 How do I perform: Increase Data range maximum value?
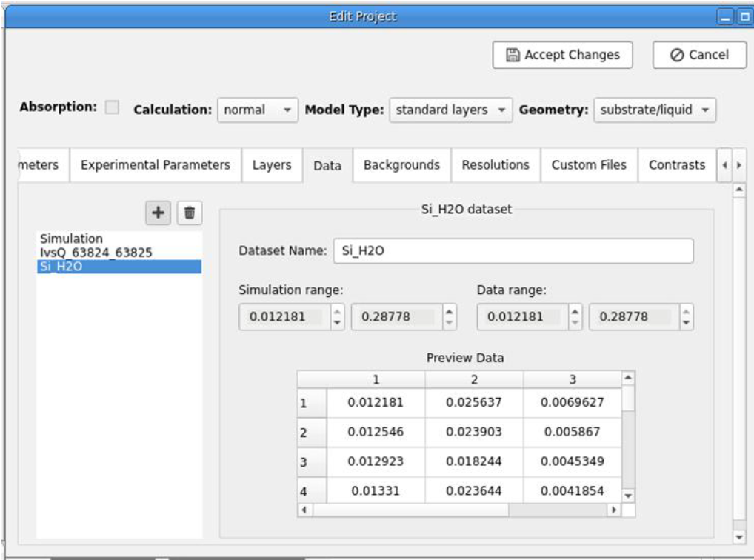click(687, 311)
